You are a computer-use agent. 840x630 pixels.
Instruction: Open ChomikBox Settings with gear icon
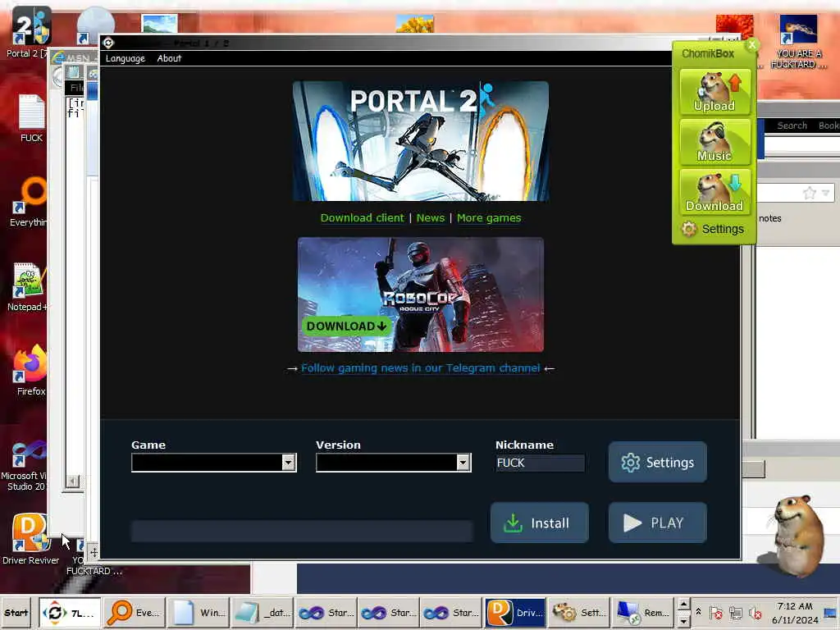pos(713,230)
